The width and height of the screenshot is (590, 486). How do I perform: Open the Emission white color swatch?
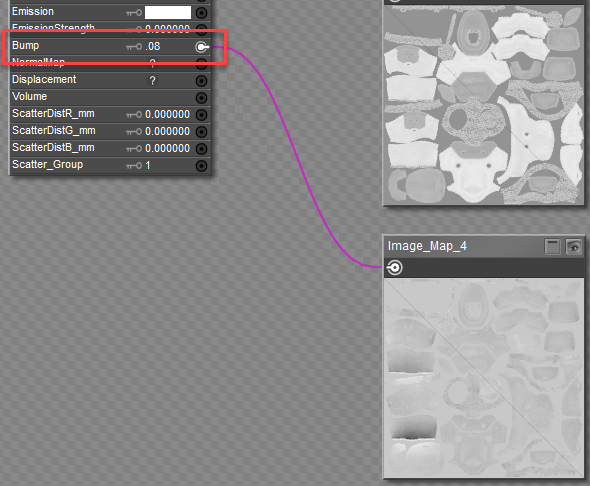point(168,12)
